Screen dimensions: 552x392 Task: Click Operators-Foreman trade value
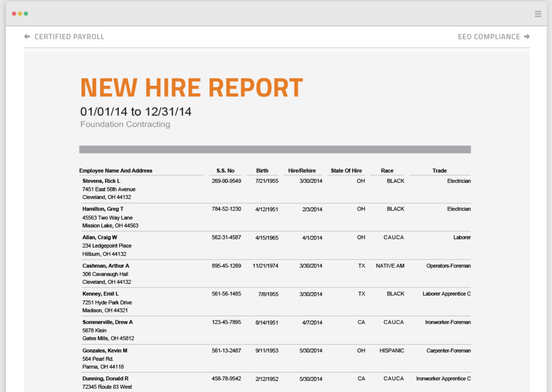(x=448, y=266)
